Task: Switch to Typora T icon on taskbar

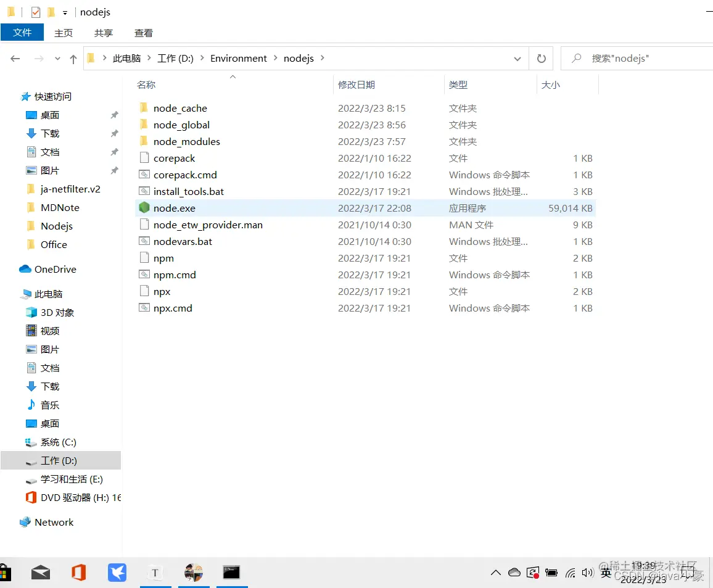Action: coord(155,573)
